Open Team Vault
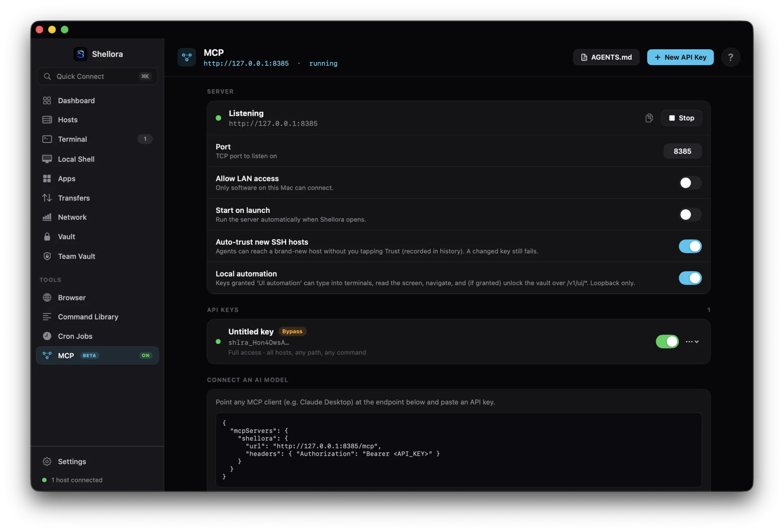The width and height of the screenshot is (784, 532). [x=98, y=256]
